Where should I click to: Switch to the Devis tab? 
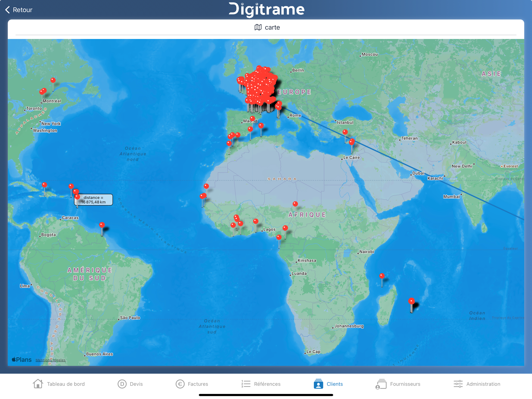tap(130, 384)
